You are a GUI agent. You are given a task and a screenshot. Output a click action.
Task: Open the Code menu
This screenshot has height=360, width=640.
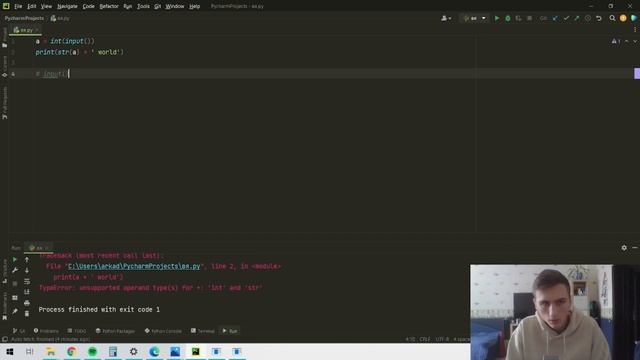(89, 6)
